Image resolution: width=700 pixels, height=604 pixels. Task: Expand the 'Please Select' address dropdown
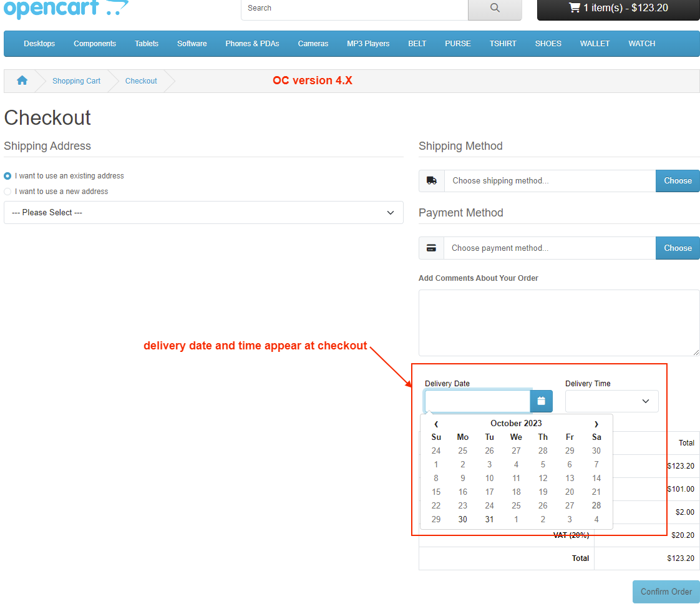pos(203,213)
